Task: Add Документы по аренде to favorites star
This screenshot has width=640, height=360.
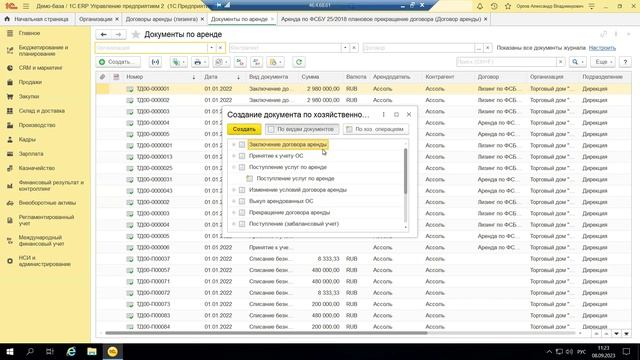Action: coord(136,35)
